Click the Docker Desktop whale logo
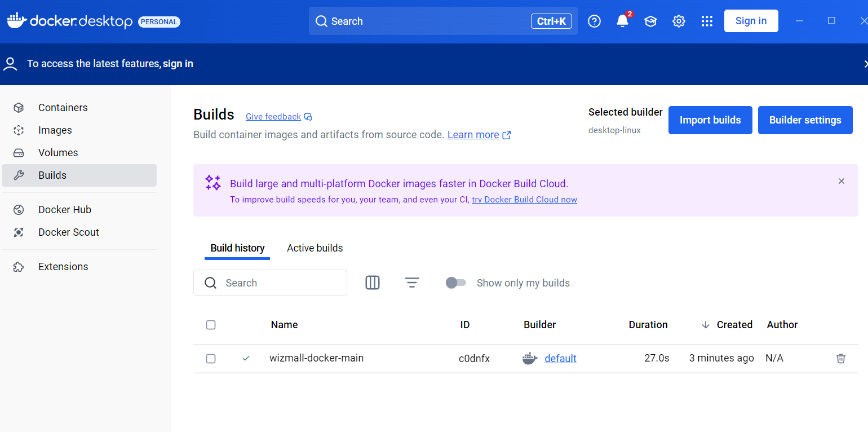This screenshot has width=868, height=432. 16,20
